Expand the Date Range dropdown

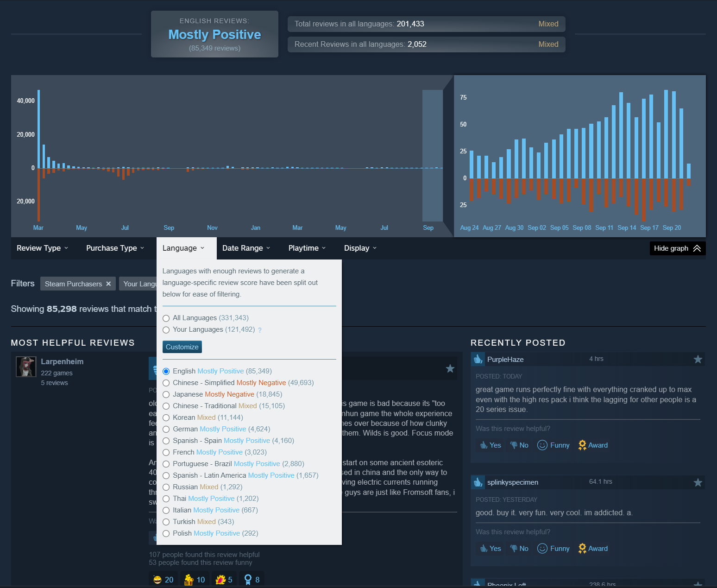pyautogui.click(x=246, y=248)
